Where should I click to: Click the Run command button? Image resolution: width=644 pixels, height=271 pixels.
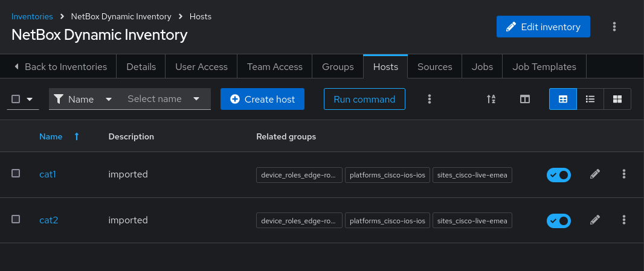[364, 99]
